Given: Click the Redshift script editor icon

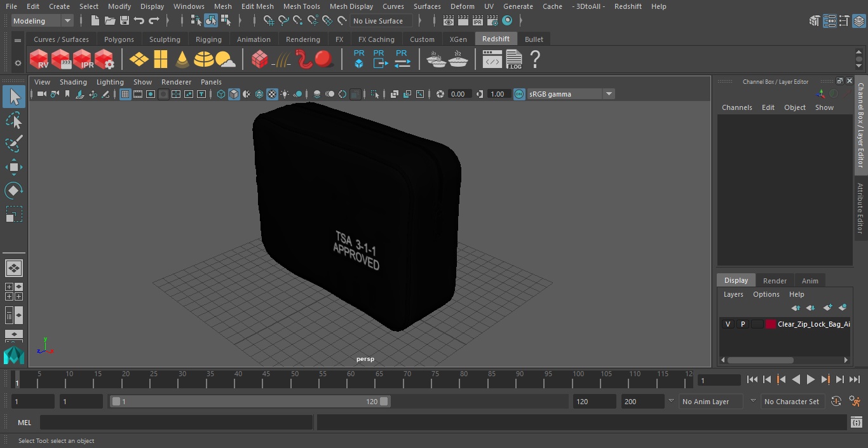Looking at the screenshot, I should [492, 60].
